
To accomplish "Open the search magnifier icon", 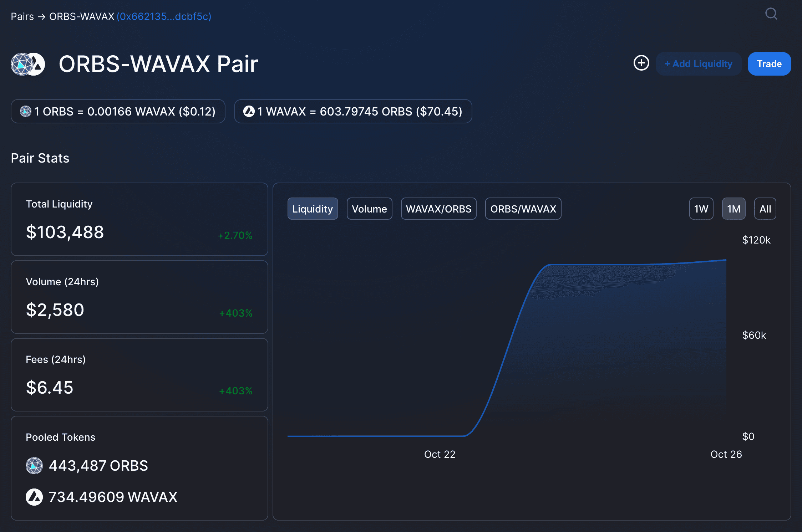I will [x=771, y=14].
